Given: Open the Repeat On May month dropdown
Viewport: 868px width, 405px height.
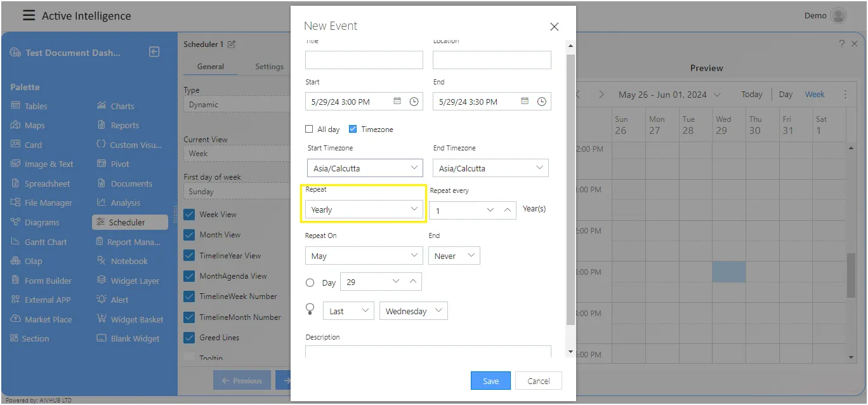Looking at the screenshot, I should (x=364, y=256).
